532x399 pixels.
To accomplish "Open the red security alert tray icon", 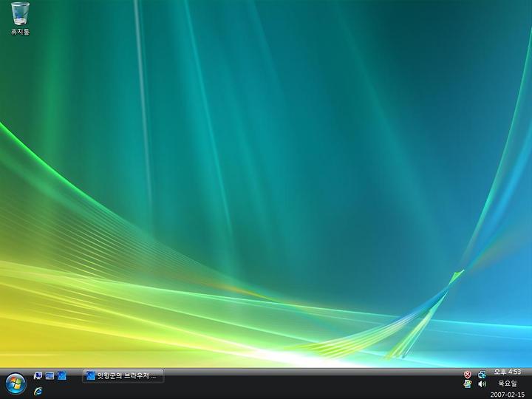I will (468, 375).
